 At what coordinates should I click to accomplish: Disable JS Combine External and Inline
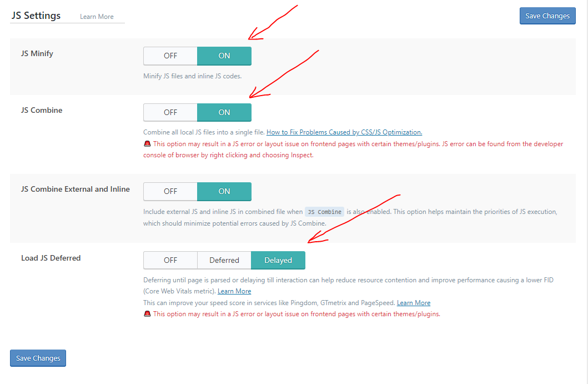point(170,191)
